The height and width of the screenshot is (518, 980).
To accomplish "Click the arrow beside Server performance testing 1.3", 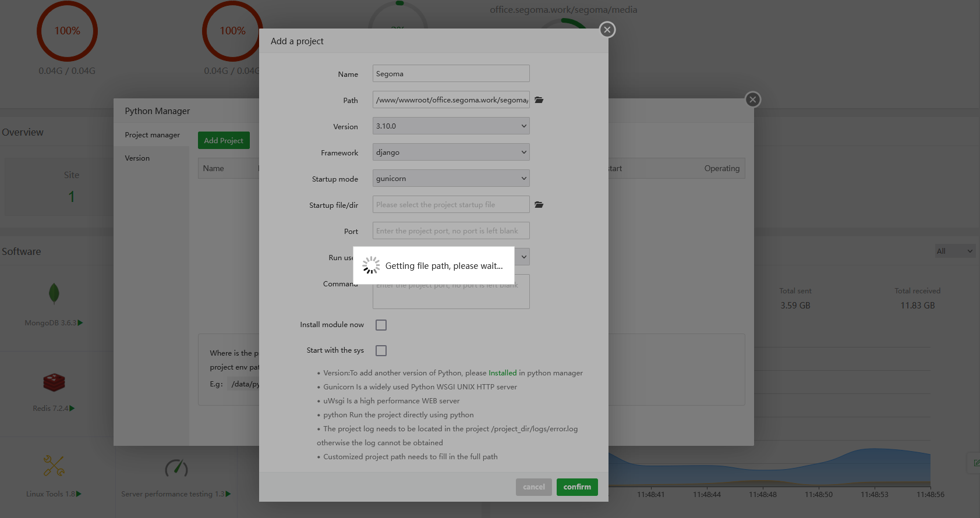I will pos(228,494).
